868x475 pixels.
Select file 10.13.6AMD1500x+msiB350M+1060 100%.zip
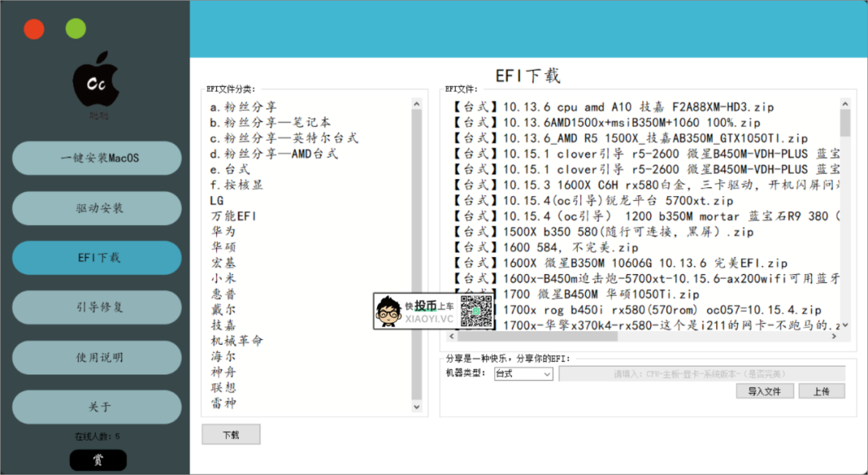tap(606, 122)
